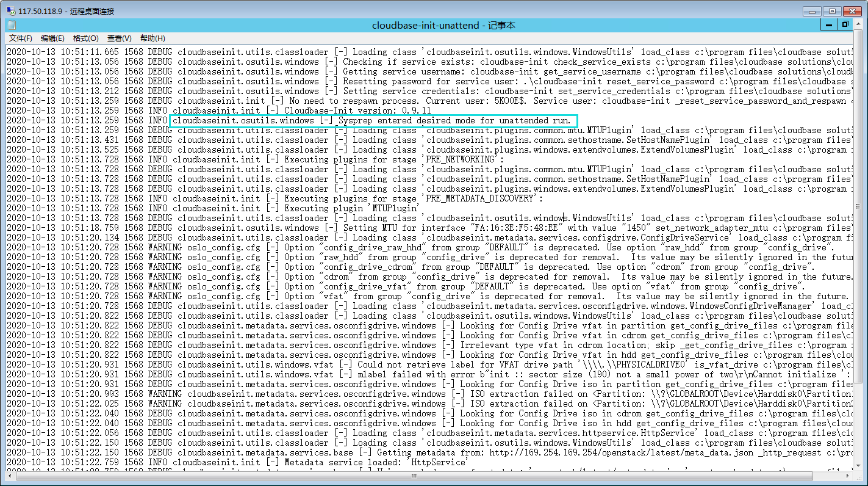Minimize the Remote Desktop window
The image size is (868, 486).
coord(812,11)
